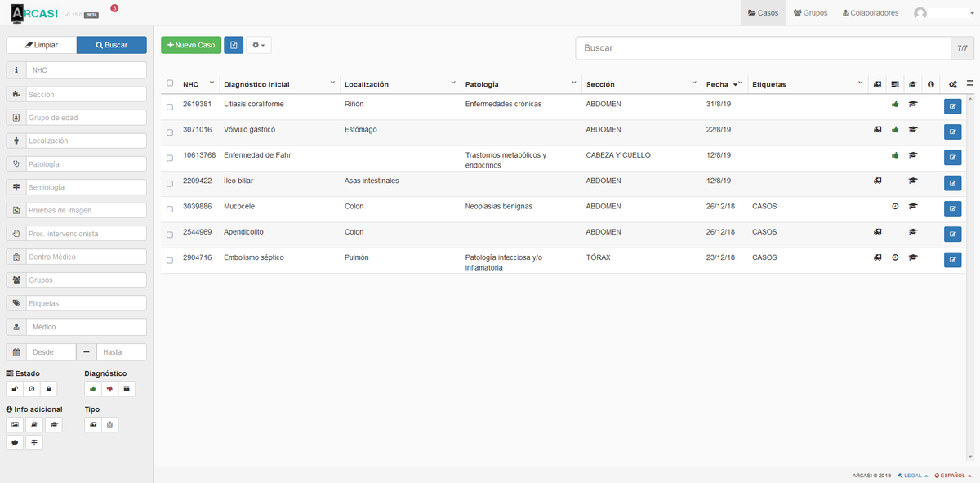Edit the Litiasis coraliforme case

click(x=952, y=106)
